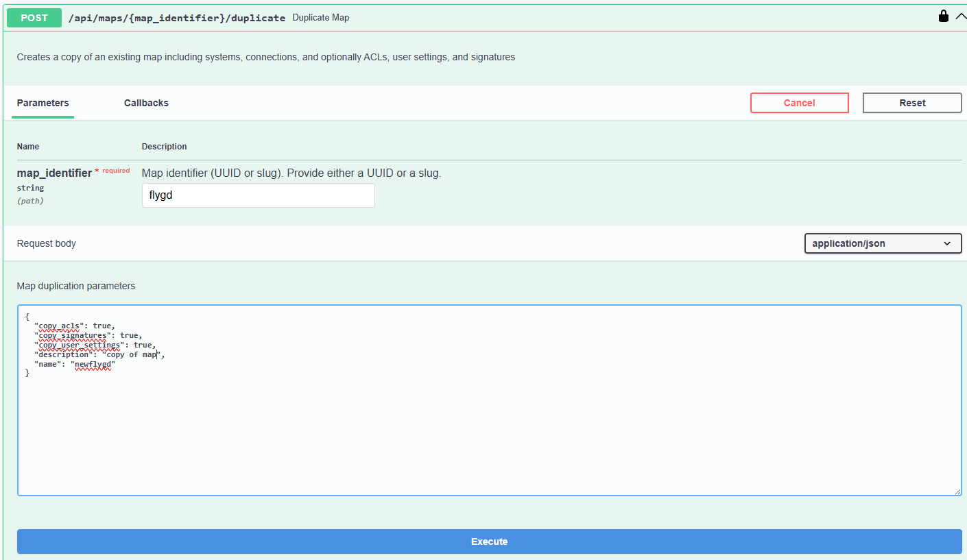
Task: Click the green POST method badge
Action: 34,18
